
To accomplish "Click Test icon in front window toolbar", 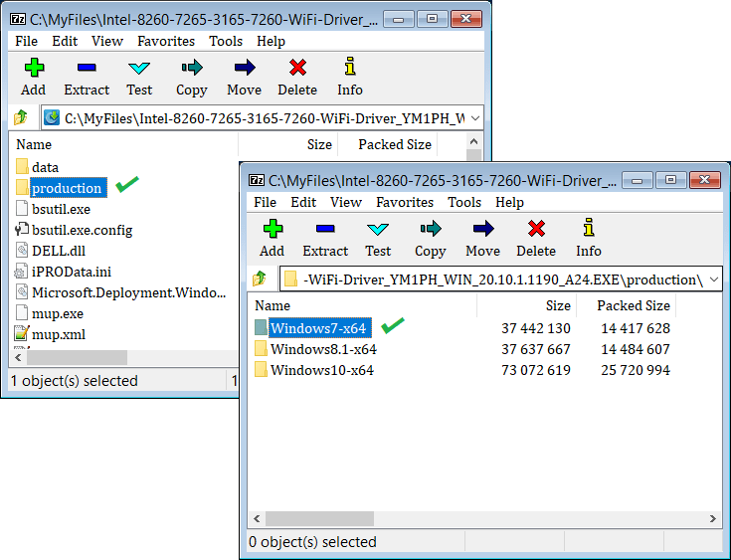I will click(378, 229).
